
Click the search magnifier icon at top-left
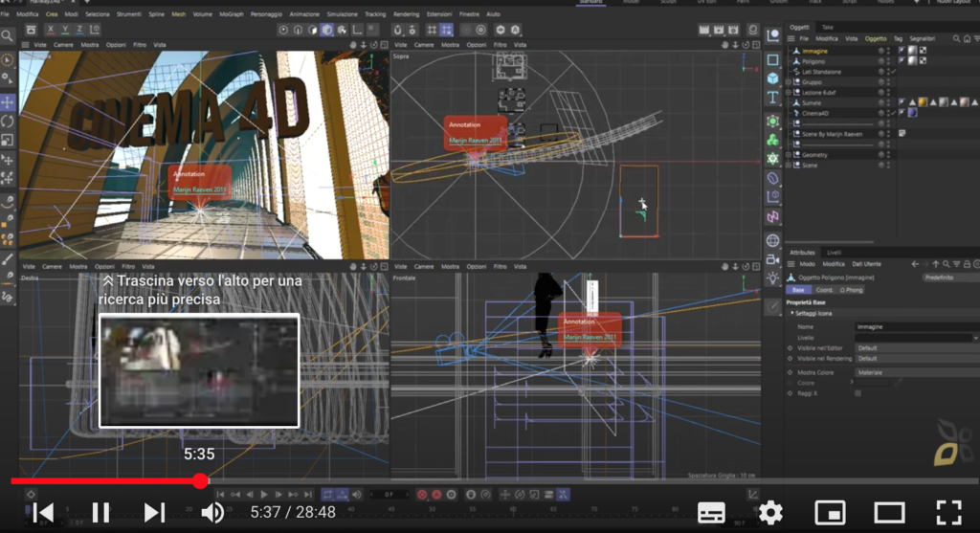pos(7,36)
